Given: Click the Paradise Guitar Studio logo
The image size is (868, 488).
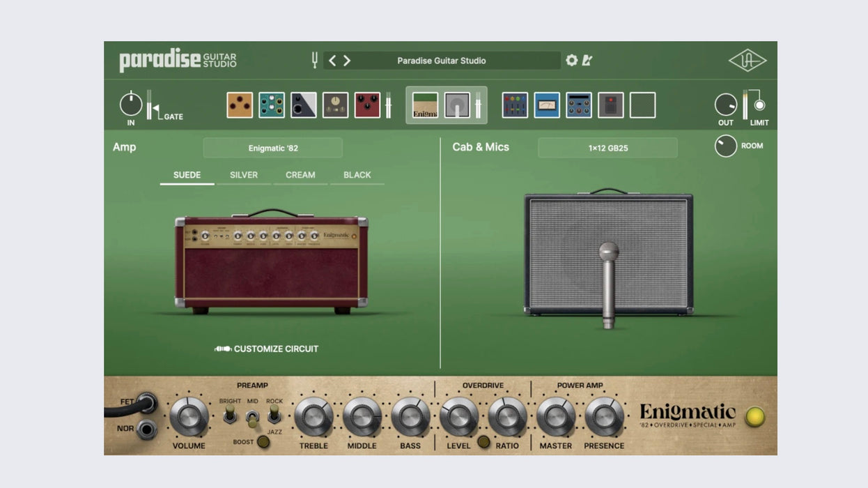Looking at the screenshot, I should [178, 61].
